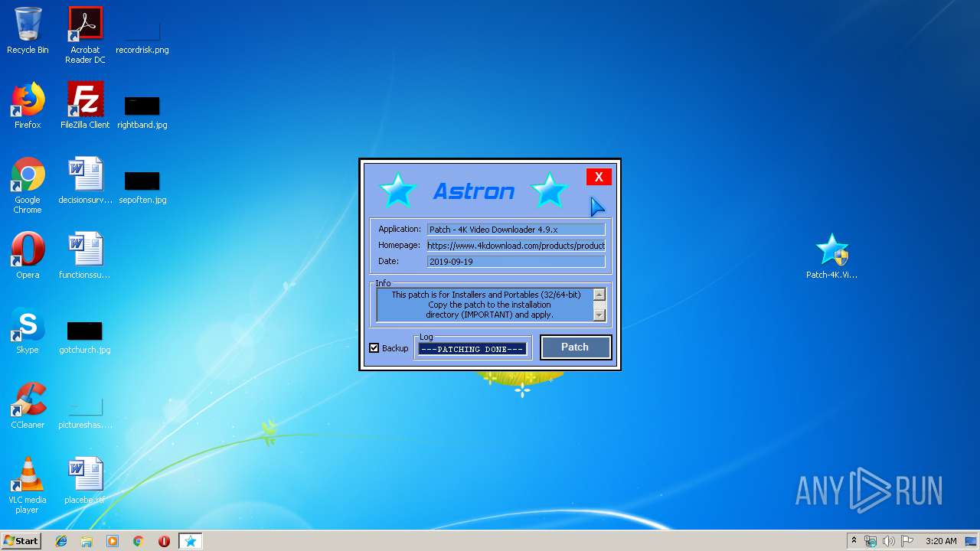The image size is (980, 551).
Task: Close the Astron patcher with red X
Action: (599, 177)
